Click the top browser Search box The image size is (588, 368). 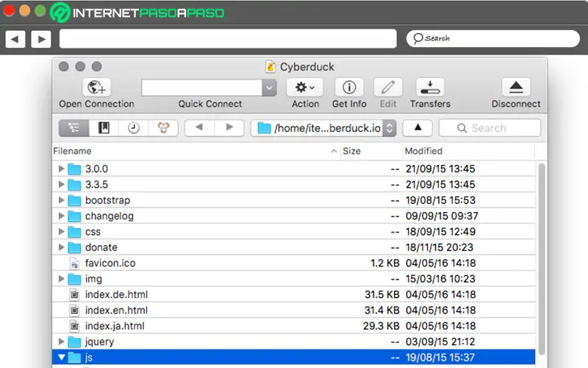[x=492, y=39]
